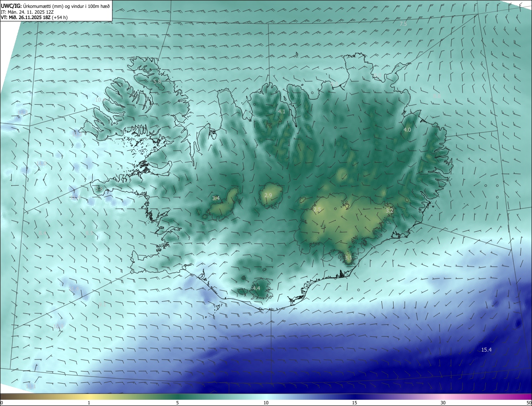532x406 pixels.
Task: Click the 15.4 value in the dark blue band
Action: 486,350
